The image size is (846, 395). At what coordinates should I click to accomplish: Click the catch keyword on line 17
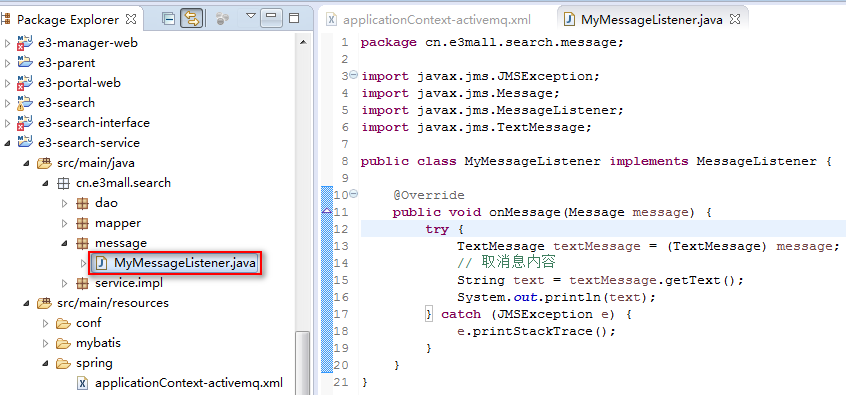pos(461,314)
